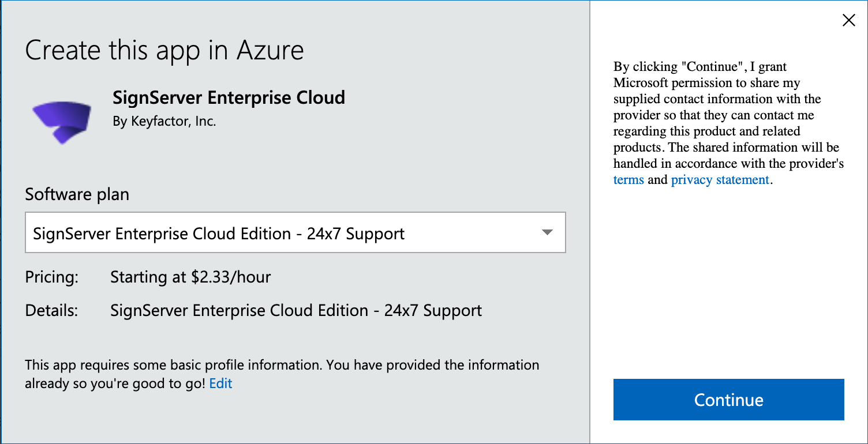Click the Pricing label

tap(51, 277)
